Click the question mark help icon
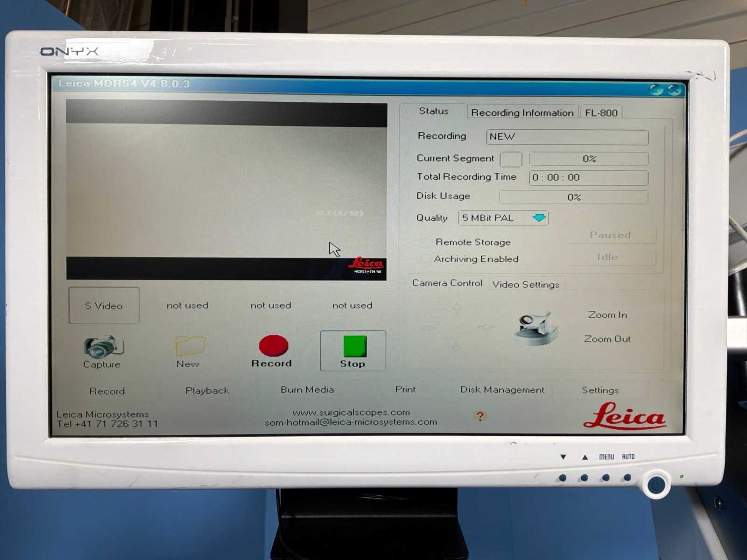This screenshot has height=560, width=747. 480,416
